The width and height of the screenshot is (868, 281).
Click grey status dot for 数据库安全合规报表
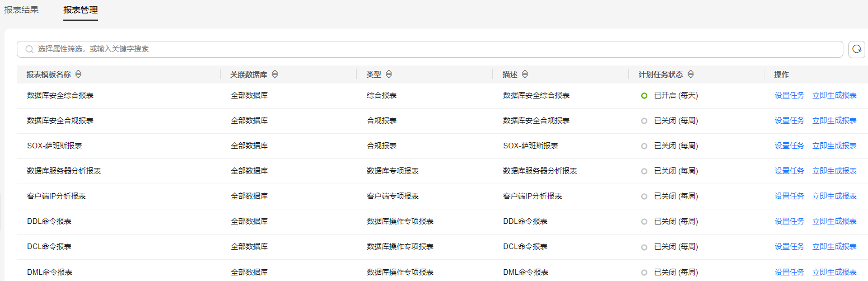[x=644, y=121]
